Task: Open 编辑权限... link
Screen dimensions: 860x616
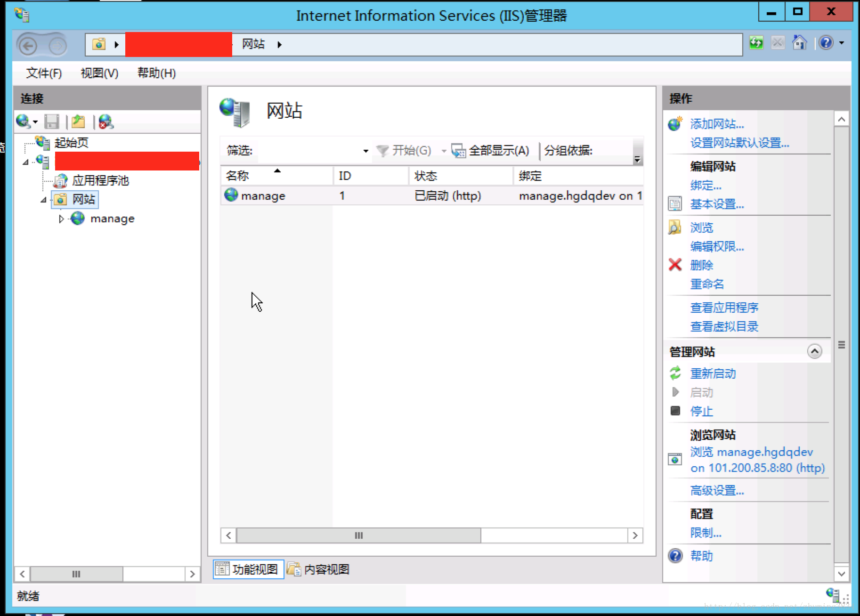Action: [x=717, y=247]
